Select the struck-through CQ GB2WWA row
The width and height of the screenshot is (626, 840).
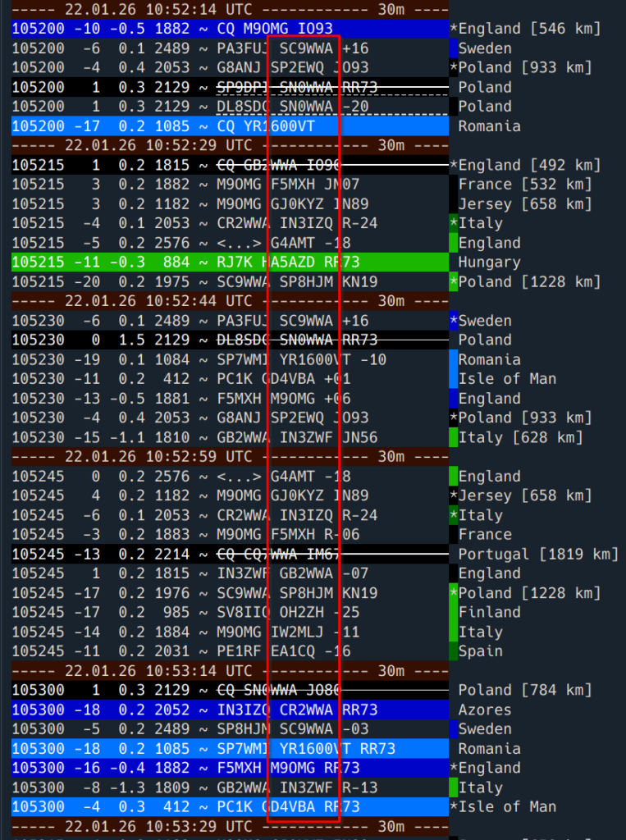point(230,165)
